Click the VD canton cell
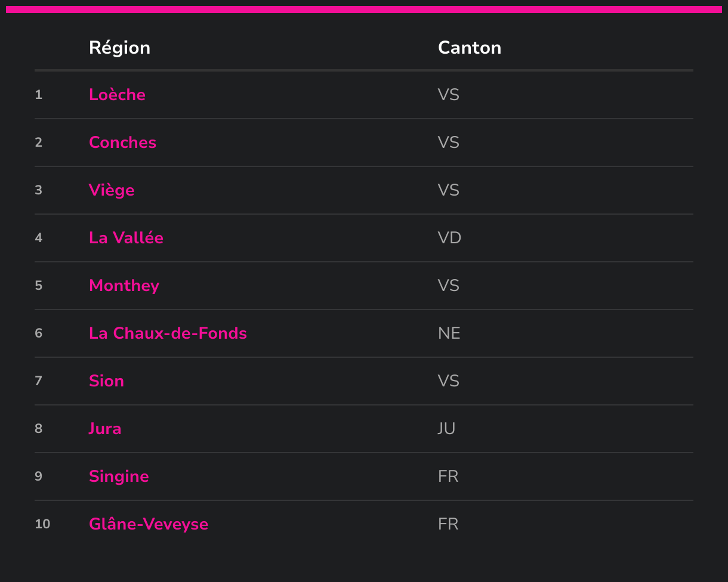The image size is (728, 582). tap(449, 238)
